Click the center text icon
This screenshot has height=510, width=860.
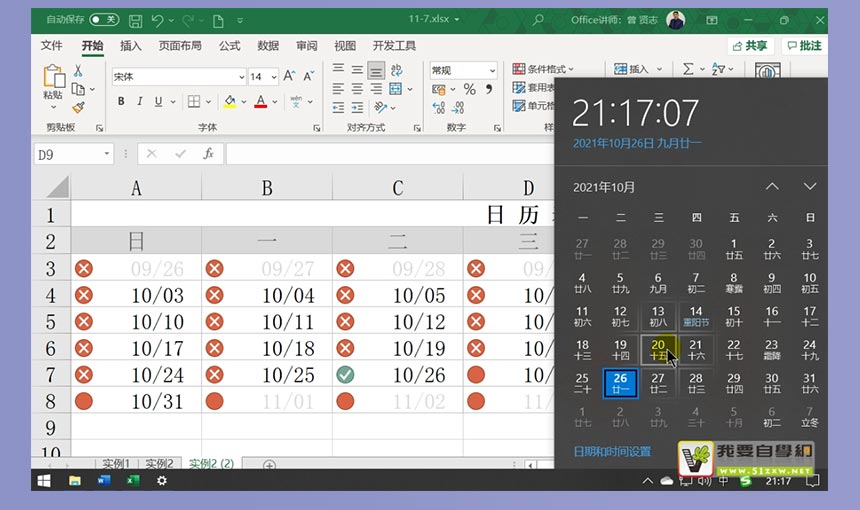(x=357, y=88)
